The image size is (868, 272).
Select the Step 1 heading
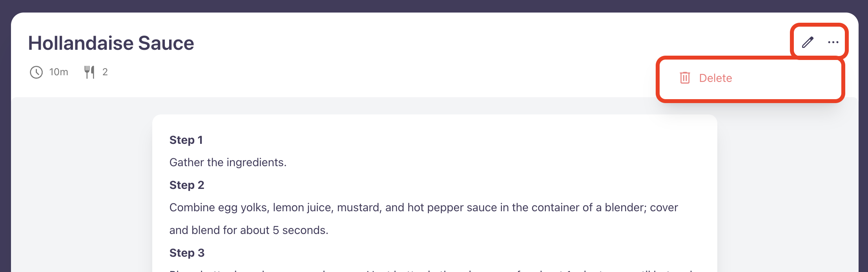[186, 140]
